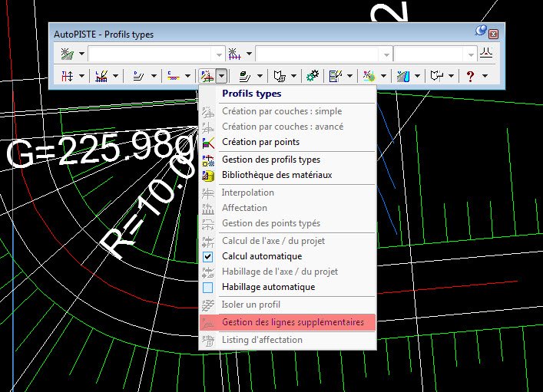Click inside the third empty combo field
This screenshot has height=392, width=543.
pos(429,54)
